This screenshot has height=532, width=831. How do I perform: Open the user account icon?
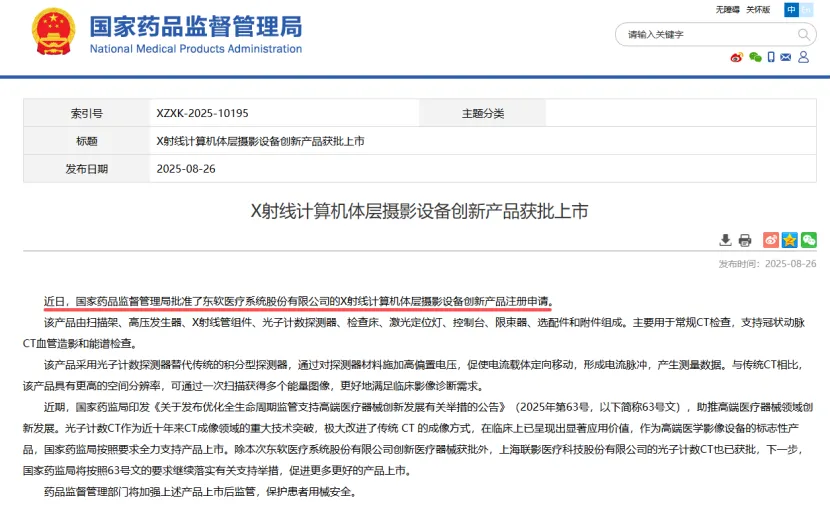tap(804, 58)
